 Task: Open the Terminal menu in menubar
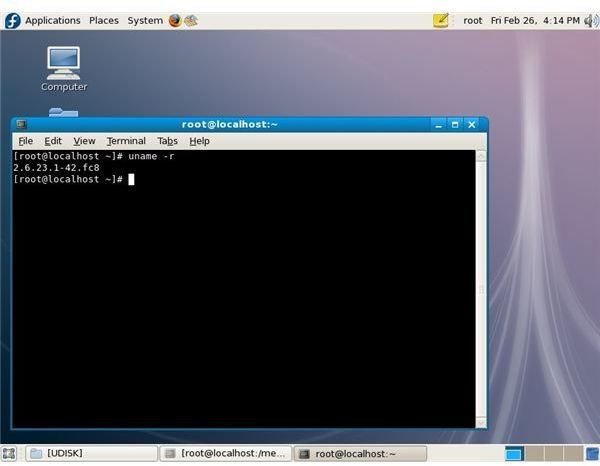click(x=126, y=141)
